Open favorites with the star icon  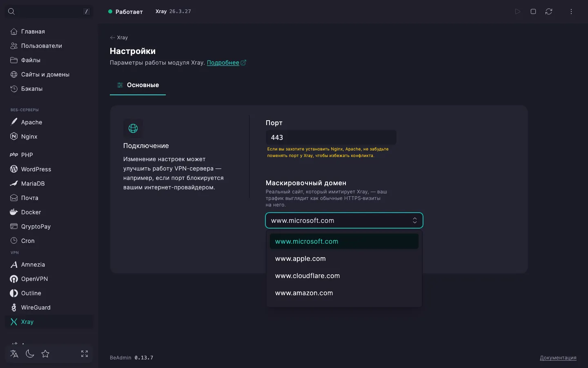click(45, 354)
